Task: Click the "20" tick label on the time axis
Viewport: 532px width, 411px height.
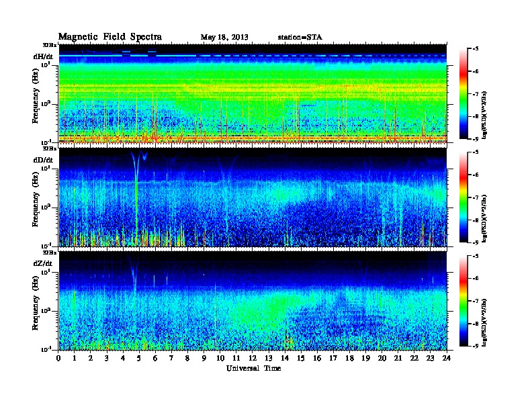Action: point(382,358)
